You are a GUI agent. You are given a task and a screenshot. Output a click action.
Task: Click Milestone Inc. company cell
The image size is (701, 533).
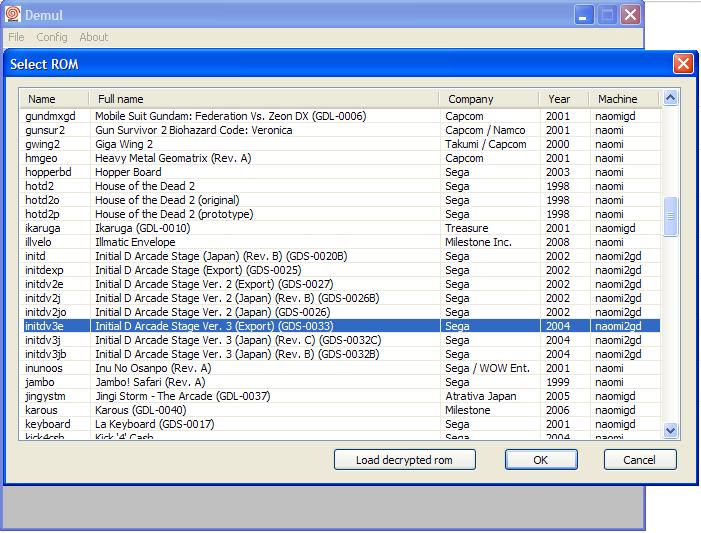478,242
